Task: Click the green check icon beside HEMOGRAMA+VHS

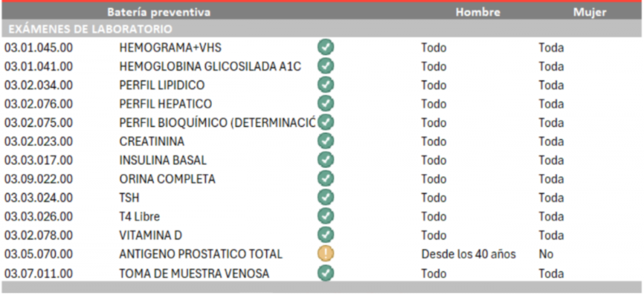Action: tap(326, 48)
